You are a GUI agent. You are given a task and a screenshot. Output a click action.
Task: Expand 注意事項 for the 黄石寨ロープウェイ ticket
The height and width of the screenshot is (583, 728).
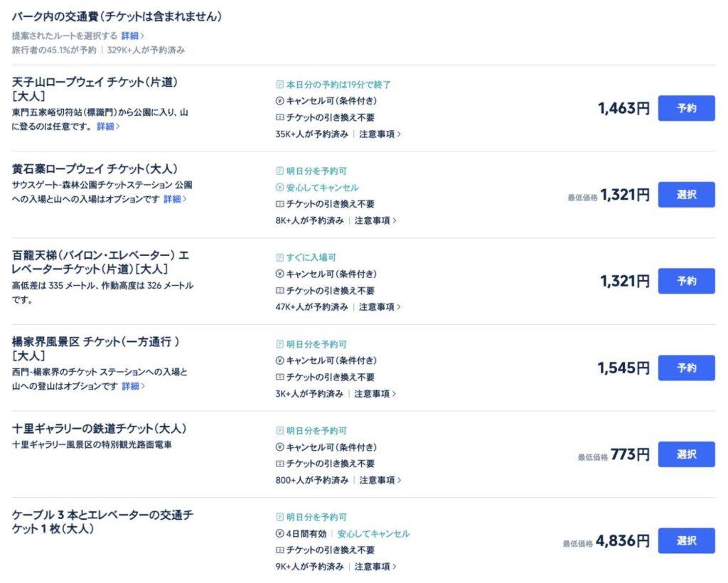click(375, 220)
